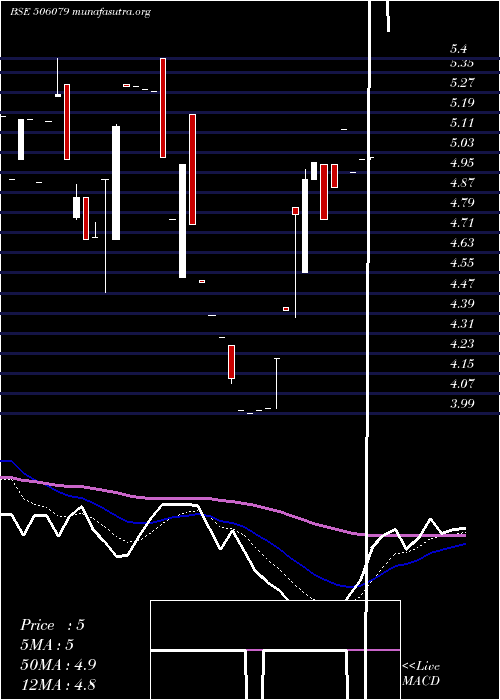
Task: Click the 4.15 price axis label
Action: [x=462, y=364]
